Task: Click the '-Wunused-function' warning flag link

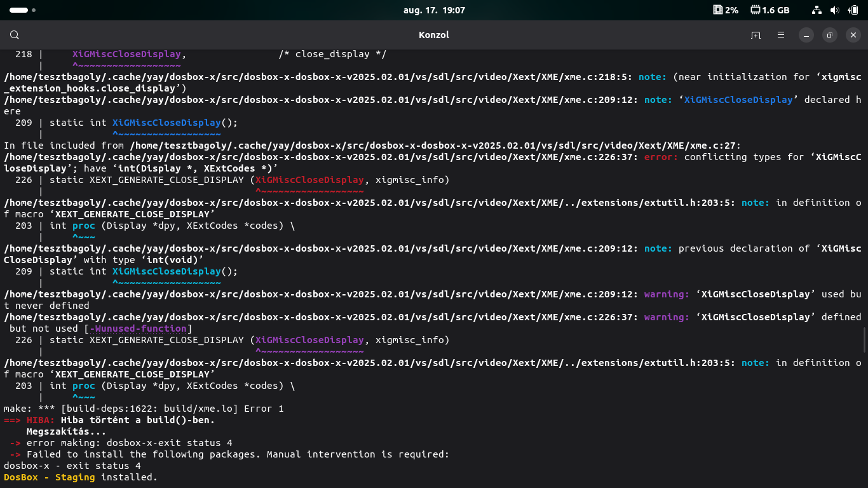Action: [x=138, y=329]
